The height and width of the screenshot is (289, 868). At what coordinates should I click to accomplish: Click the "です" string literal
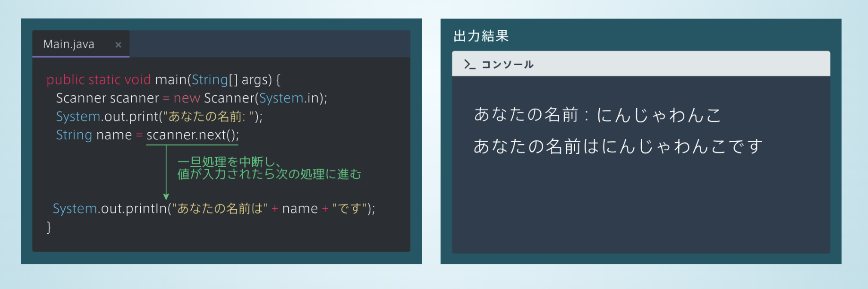349,208
